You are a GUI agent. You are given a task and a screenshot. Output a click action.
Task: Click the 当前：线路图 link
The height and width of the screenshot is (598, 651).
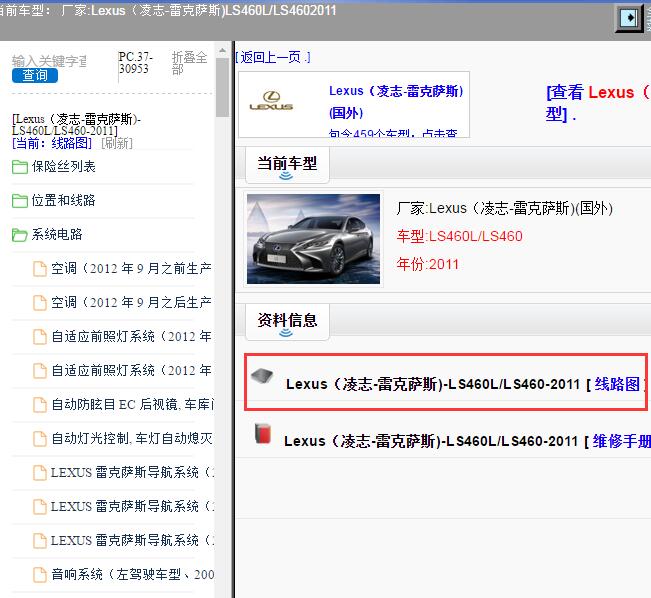(x=52, y=143)
